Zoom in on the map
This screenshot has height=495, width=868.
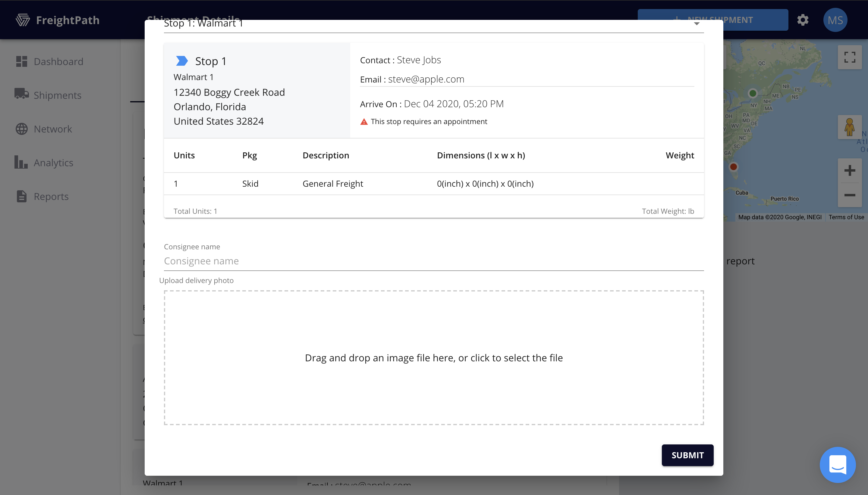point(850,170)
